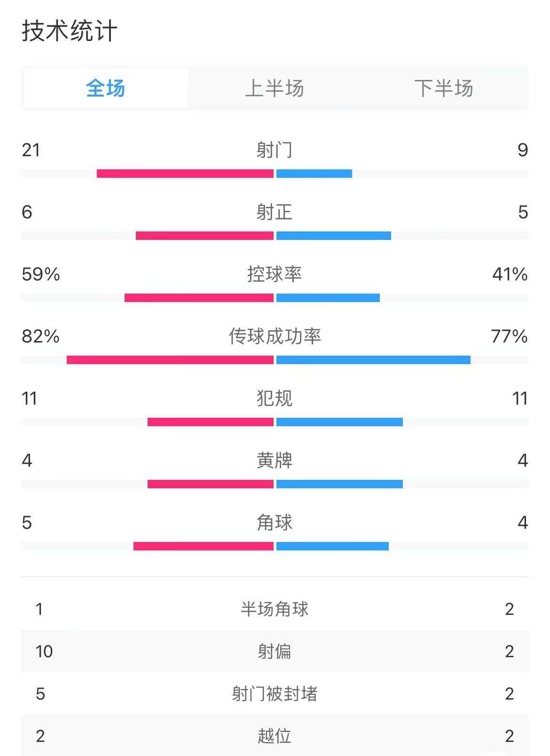Click the blue 传球成功率 bar
The height and width of the screenshot is (756, 550).
373,360
